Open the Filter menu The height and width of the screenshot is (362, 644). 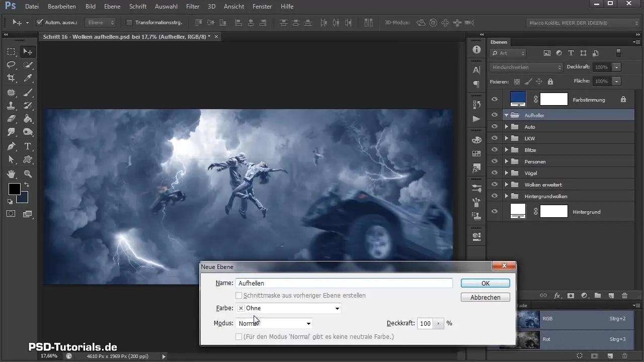193,7
